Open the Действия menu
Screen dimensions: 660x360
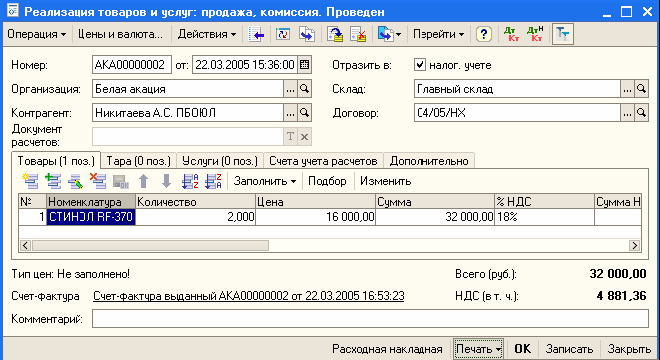click(x=206, y=34)
